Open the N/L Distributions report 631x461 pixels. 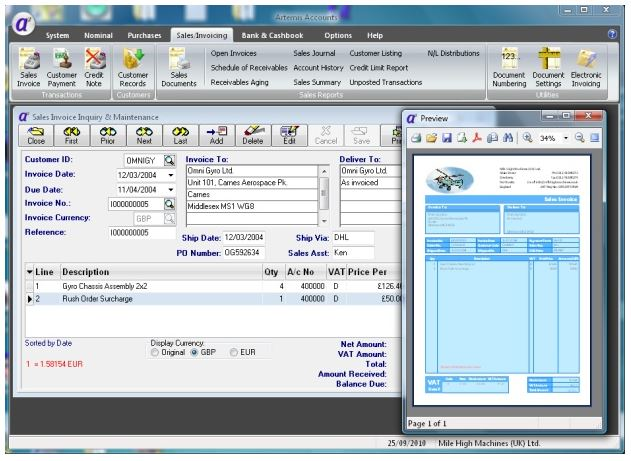click(x=454, y=53)
